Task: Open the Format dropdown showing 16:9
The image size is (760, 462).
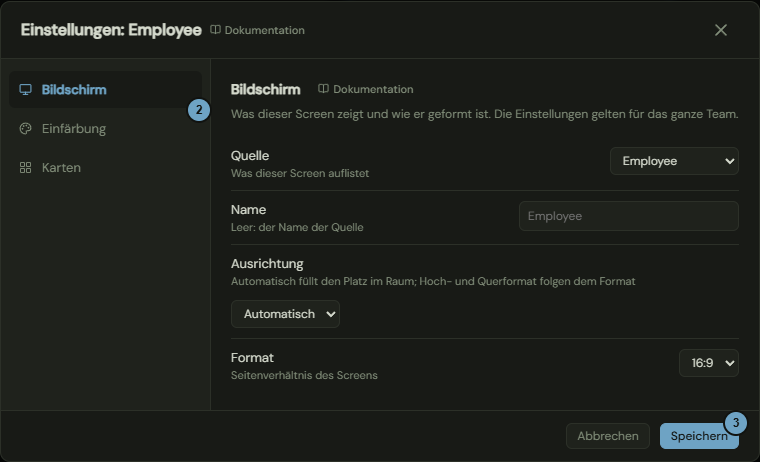Action: tap(709, 363)
